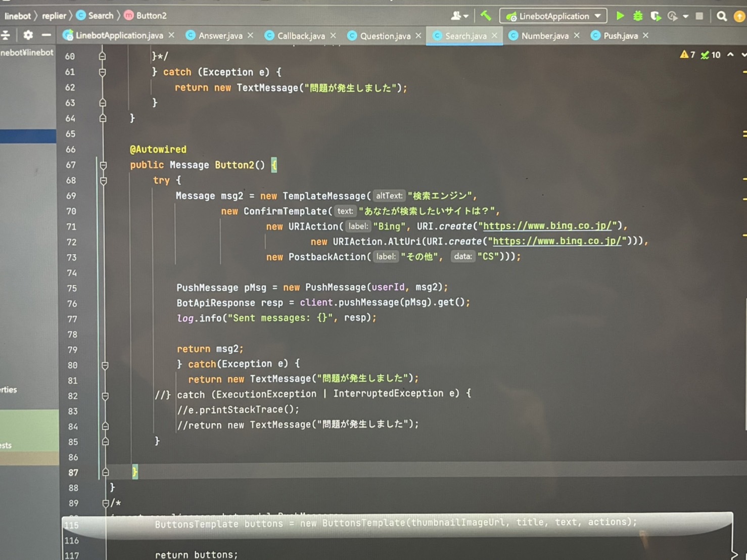
Task: Start debugging with the bug icon
Action: coord(638,16)
